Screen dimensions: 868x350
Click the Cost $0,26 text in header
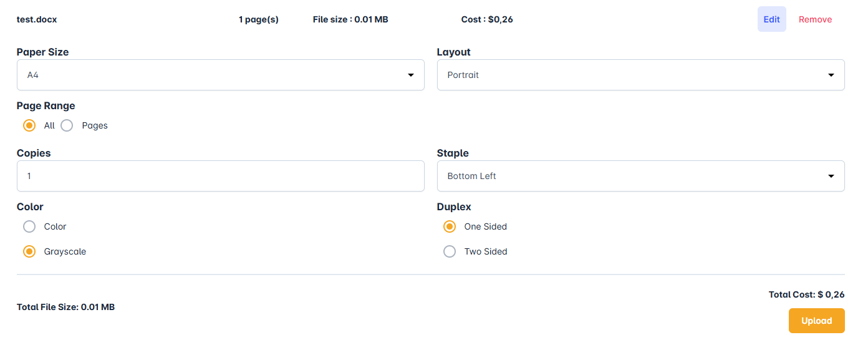[x=487, y=19]
